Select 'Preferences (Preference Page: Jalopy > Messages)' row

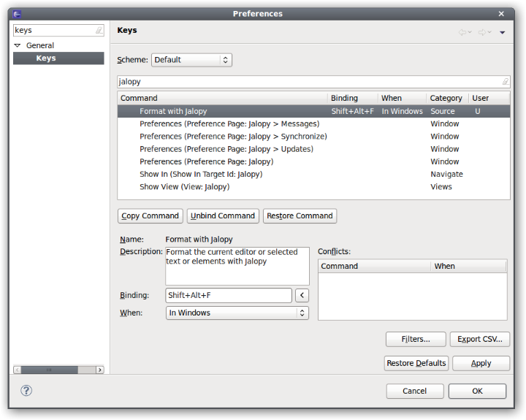[x=313, y=123]
